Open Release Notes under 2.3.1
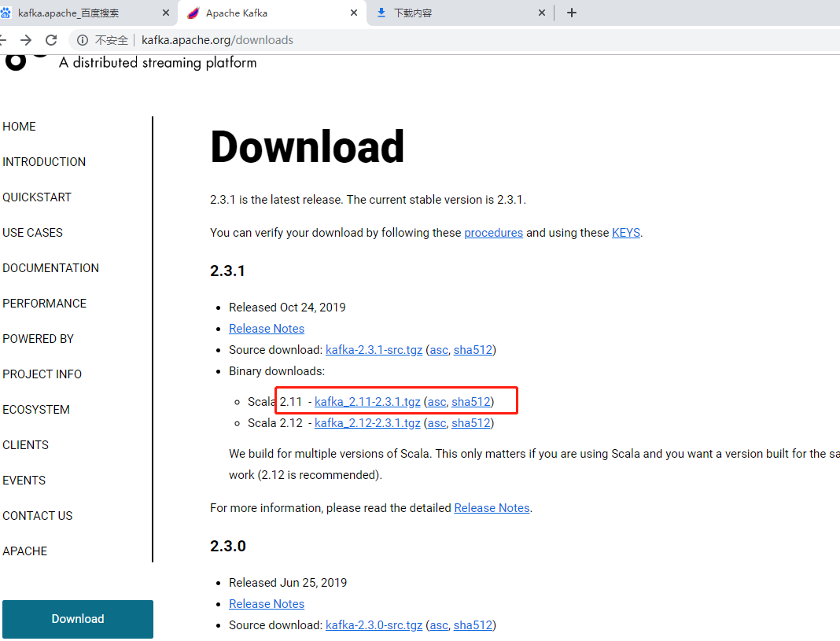Image resolution: width=840 pixels, height=641 pixels. (267, 328)
